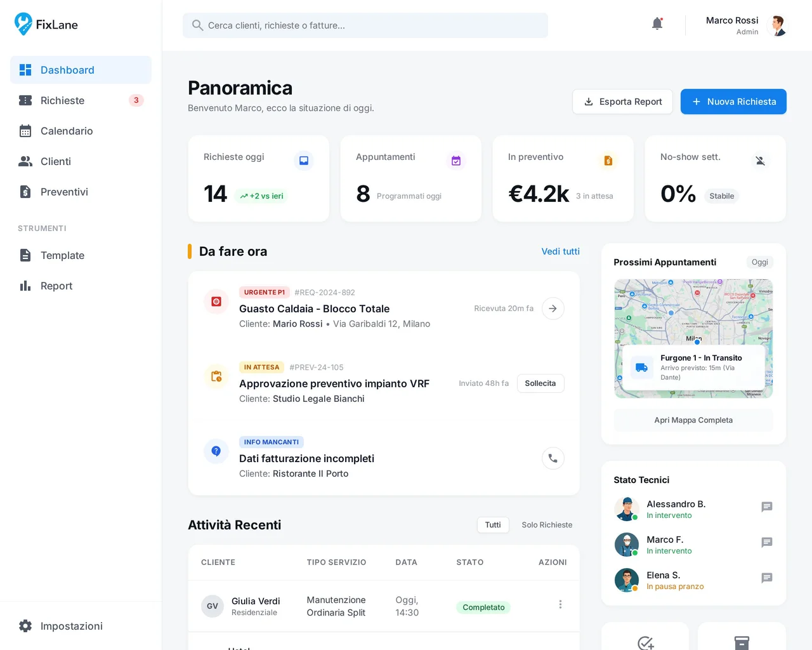
Task: Call Ristorante Il Porto via phone icon
Action: (x=553, y=458)
